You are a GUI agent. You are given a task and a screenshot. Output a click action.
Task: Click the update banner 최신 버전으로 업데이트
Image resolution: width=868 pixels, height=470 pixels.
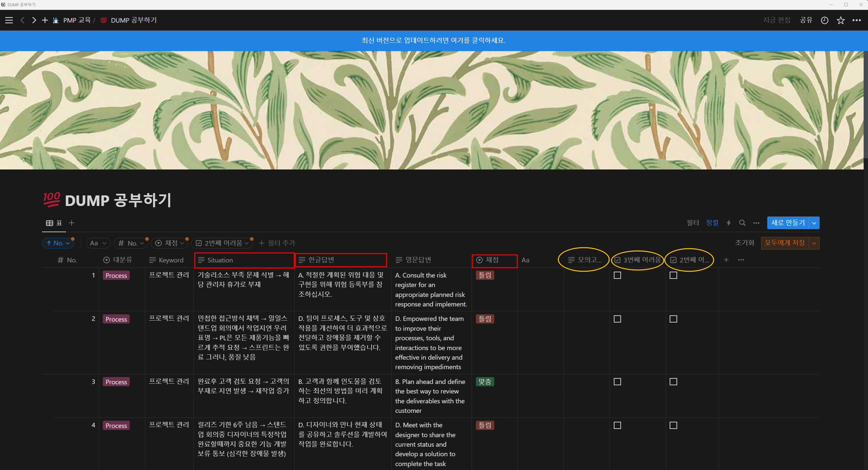pyautogui.click(x=433, y=40)
